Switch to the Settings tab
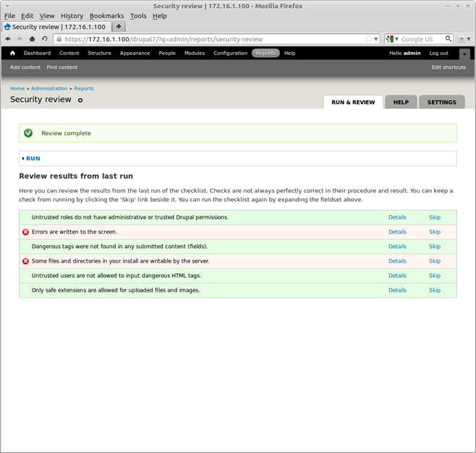 point(441,102)
